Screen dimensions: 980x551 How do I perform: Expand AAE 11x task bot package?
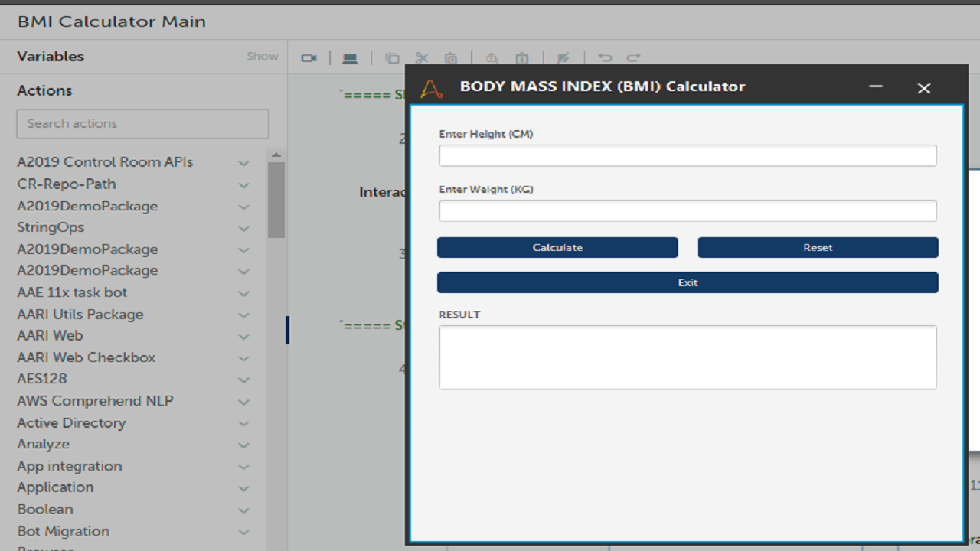(x=243, y=293)
